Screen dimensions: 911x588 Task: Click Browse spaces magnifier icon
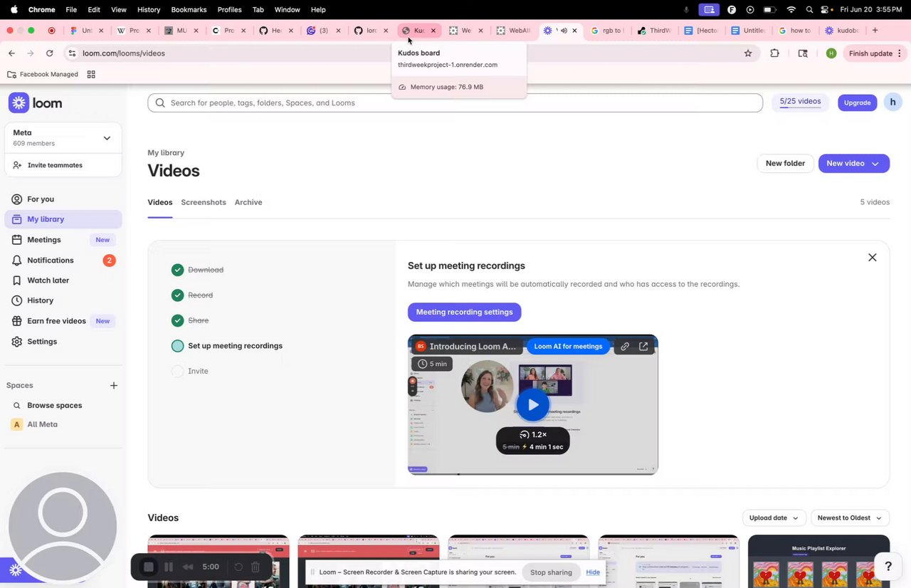(x=17, y=405)
